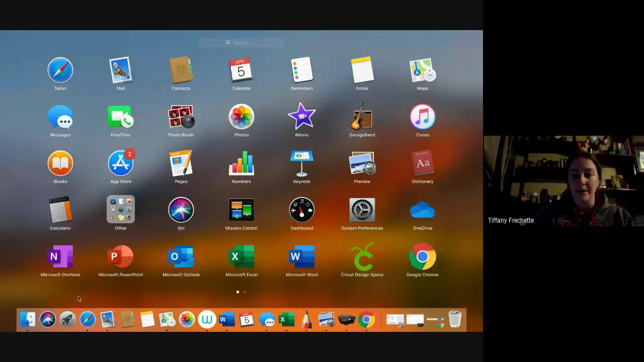Select the first Launchpad page dot
The image size is (644, 362).
point(237,292)
